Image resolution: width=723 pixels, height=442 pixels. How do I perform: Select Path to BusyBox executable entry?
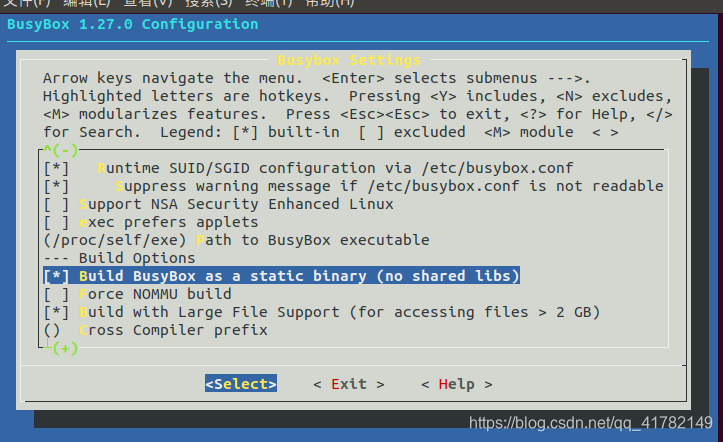[237, 240]
